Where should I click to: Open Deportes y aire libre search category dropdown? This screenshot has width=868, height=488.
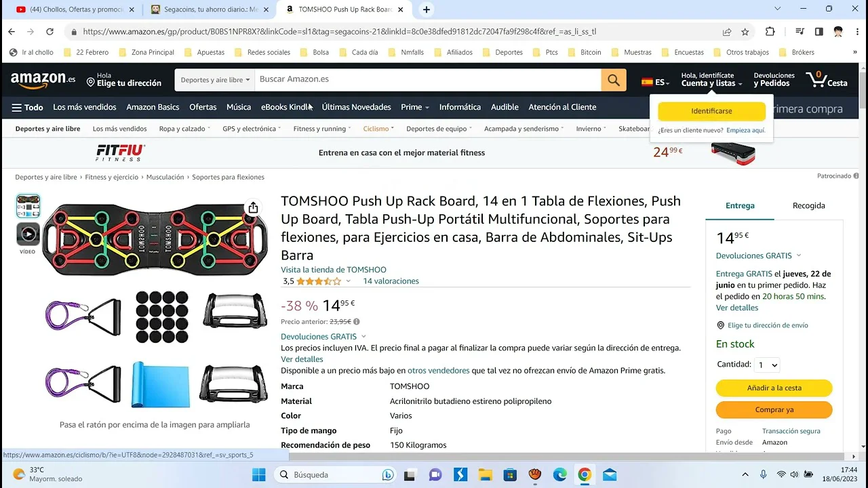click(x=214, y=80)
